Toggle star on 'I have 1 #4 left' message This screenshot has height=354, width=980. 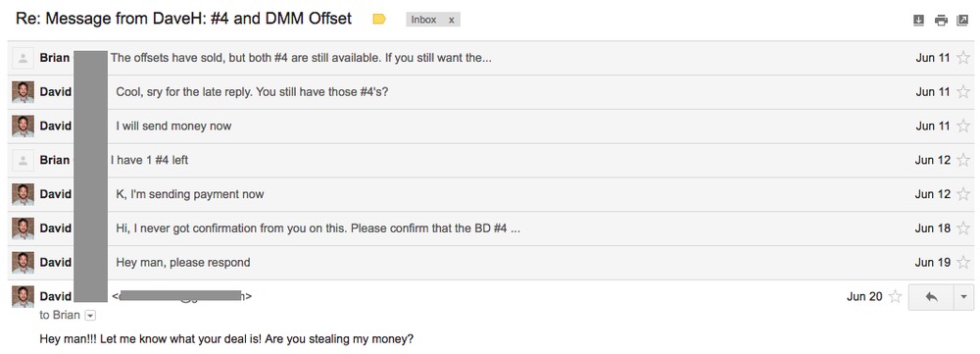(x=963, y=160)
